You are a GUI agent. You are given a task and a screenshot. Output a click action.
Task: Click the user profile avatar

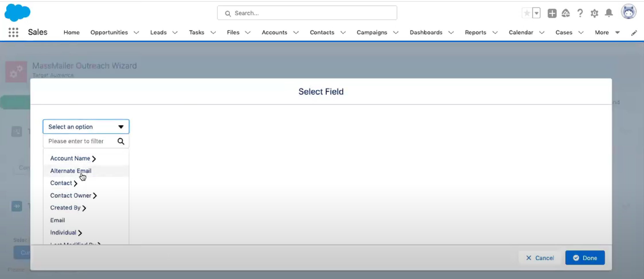[x=629, y=12]
